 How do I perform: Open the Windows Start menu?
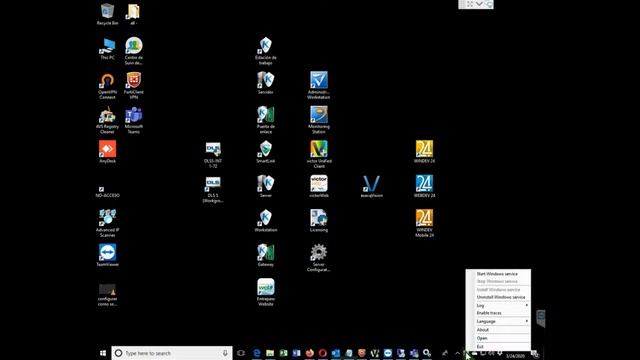pos(103,353)
